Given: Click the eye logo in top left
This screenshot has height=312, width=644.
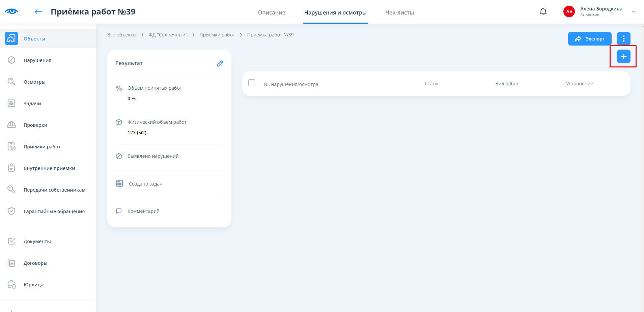Looking at the screenshot, I should (11, 11).
